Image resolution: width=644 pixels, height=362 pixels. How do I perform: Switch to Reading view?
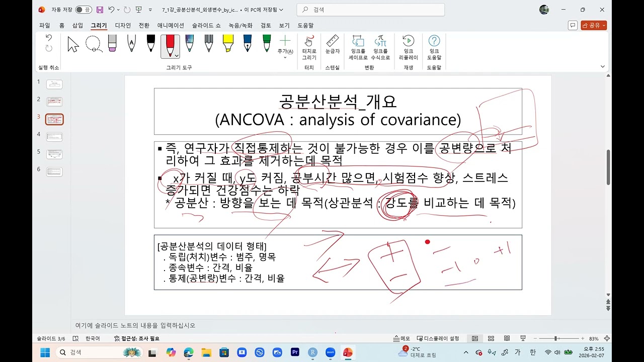click(507, 338)
